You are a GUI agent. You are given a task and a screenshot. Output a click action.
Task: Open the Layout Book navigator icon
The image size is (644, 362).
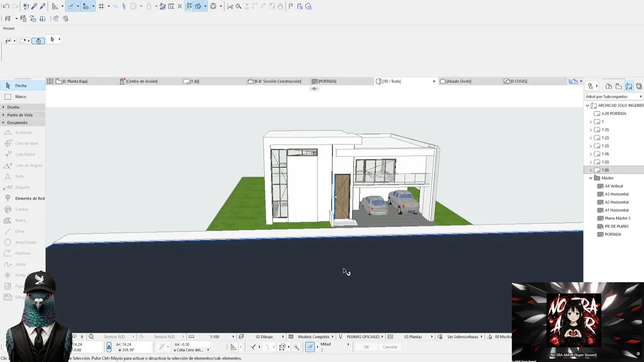point(628,86)
